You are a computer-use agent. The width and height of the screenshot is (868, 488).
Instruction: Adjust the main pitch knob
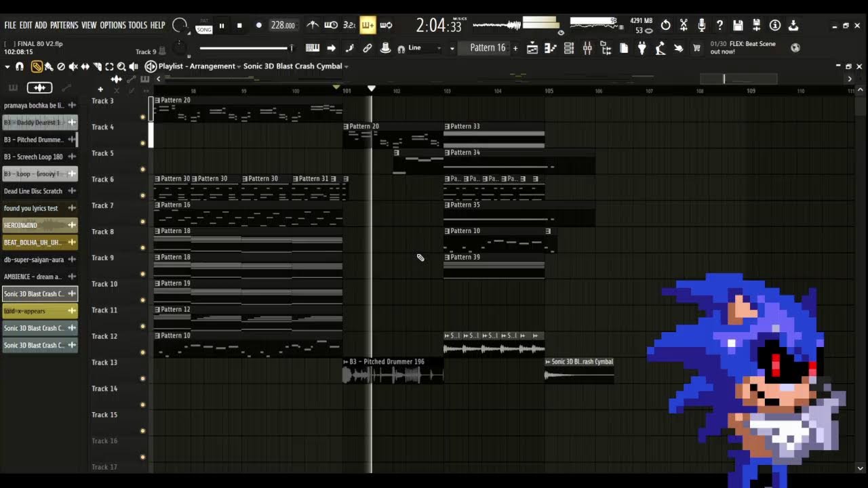click(x=179, y=48)
